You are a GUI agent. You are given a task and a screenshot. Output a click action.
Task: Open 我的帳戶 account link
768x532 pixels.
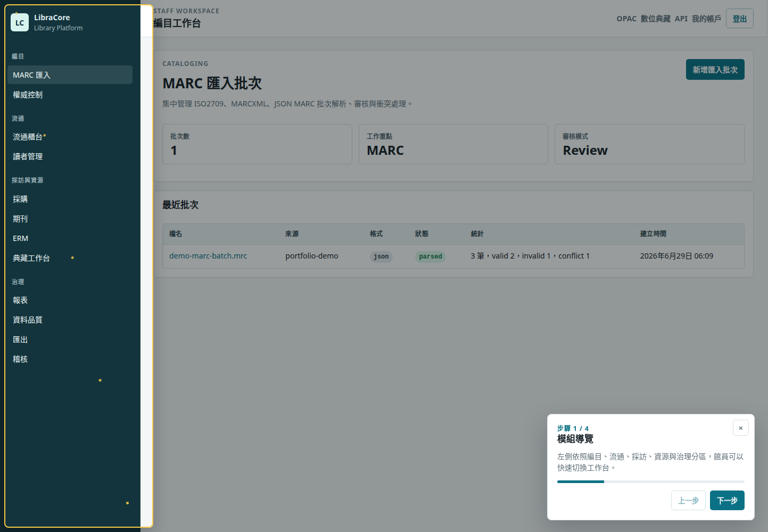tap(706, 19)
